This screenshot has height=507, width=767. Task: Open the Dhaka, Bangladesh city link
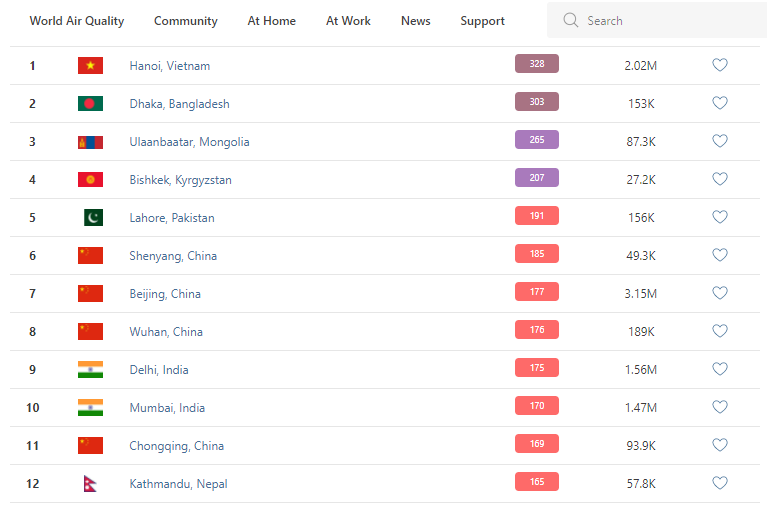[x=179, y=104]
